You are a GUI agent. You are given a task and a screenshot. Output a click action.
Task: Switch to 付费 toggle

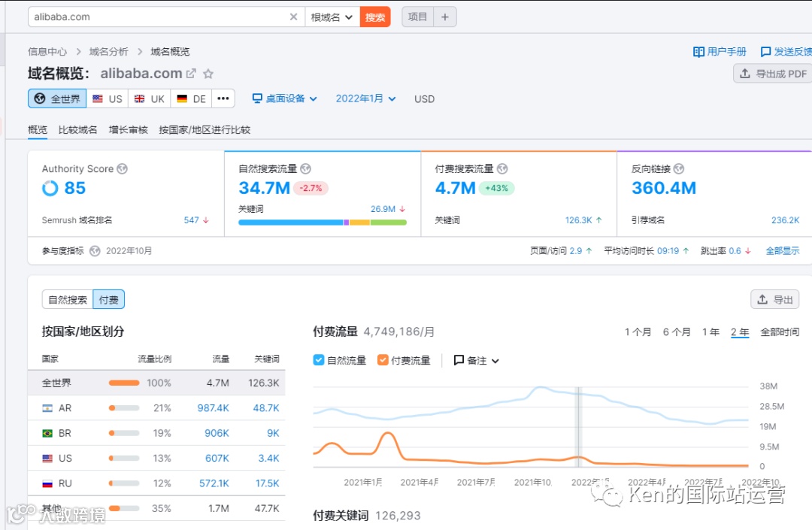pyautogui.click(x=109, y=300)
